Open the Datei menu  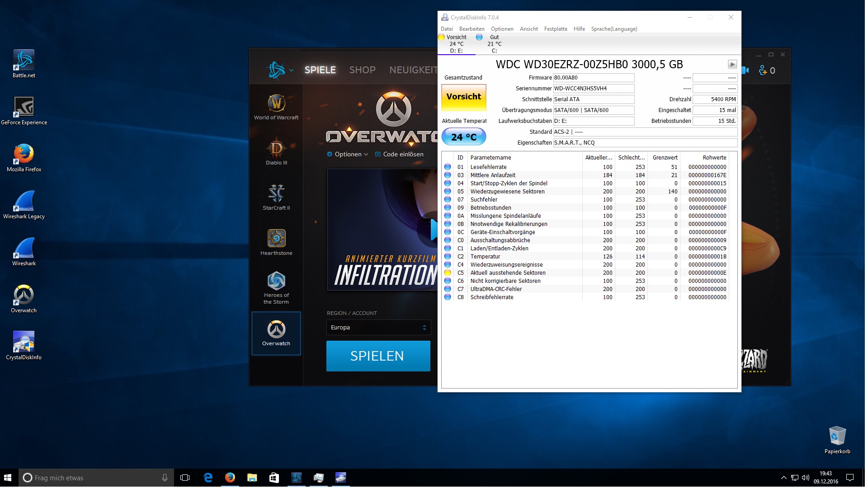click(x=447, y=29)
